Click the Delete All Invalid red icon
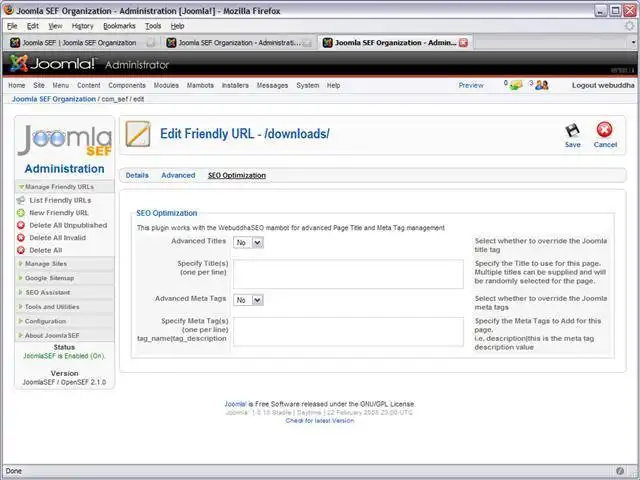 click(x=21, y=238)
